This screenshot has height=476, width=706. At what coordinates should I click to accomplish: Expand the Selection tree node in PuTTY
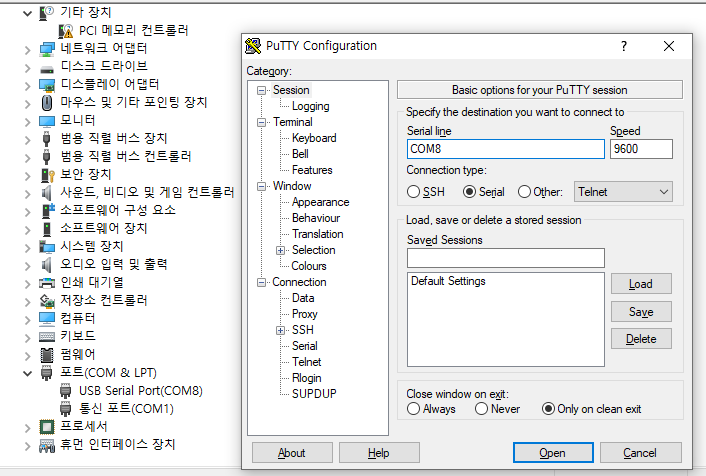tap(281, 250)
